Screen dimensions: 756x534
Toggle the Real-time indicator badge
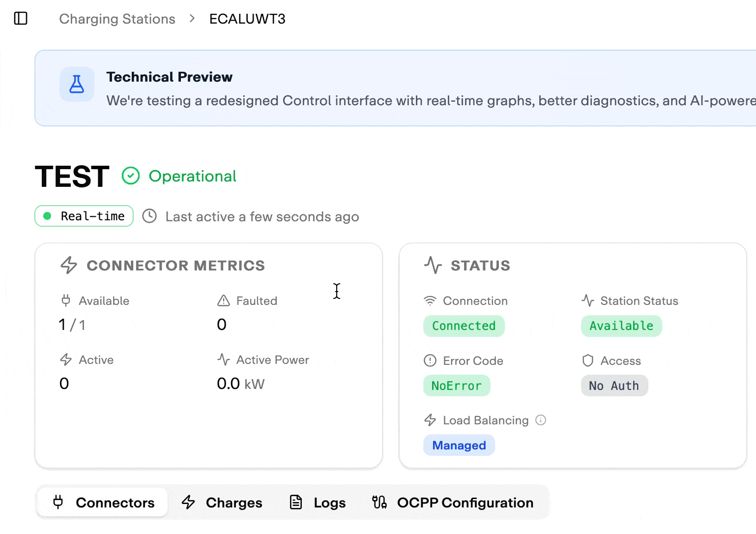click(84, 216)
